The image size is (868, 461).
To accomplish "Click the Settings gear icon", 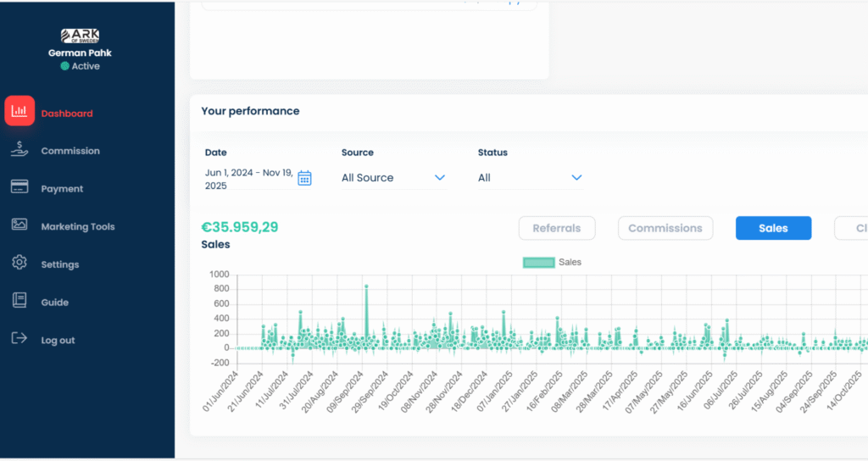I will pos(19,264).
